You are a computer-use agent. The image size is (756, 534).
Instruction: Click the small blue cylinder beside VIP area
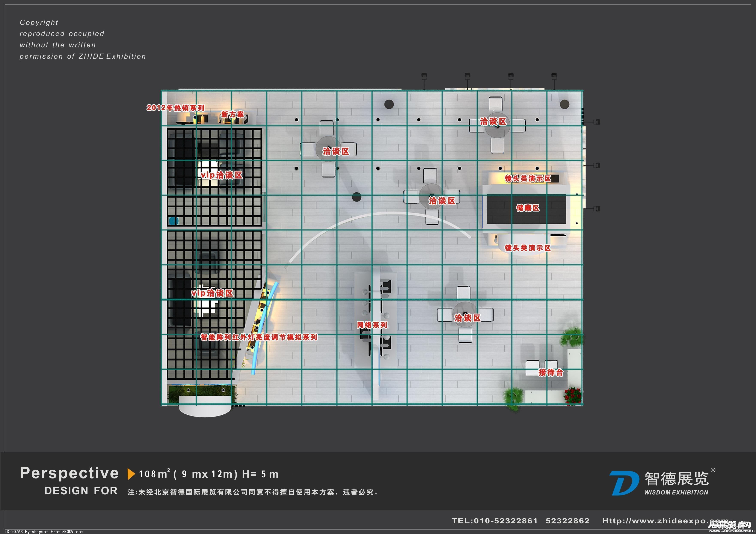pyautogui.click(x=173, y=221)
